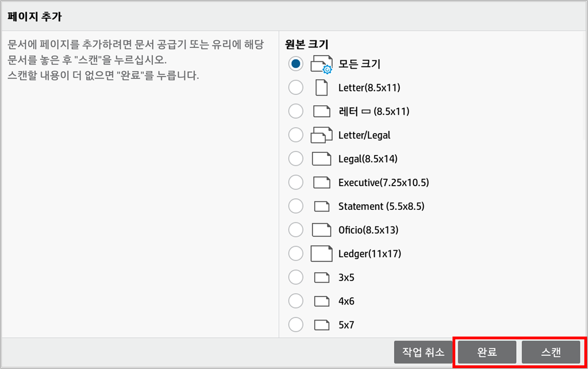
Task: Choose the 5x7 radio button
Action: point(296,325)
